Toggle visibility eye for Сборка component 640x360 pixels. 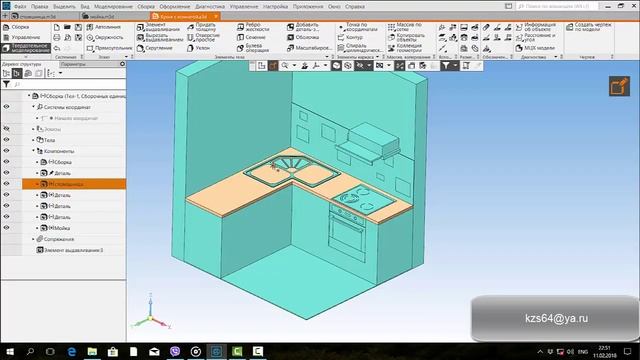[x=6, y=162]
